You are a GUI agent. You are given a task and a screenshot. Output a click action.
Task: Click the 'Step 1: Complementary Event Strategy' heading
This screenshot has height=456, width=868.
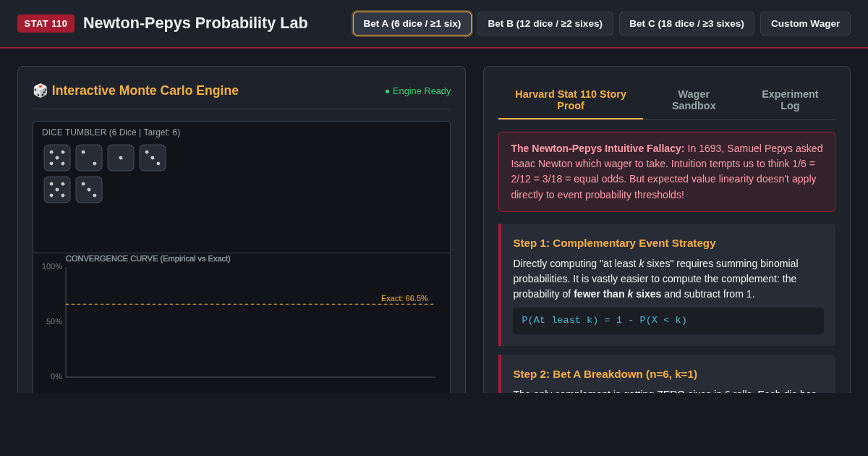click(x=614, y=243)
